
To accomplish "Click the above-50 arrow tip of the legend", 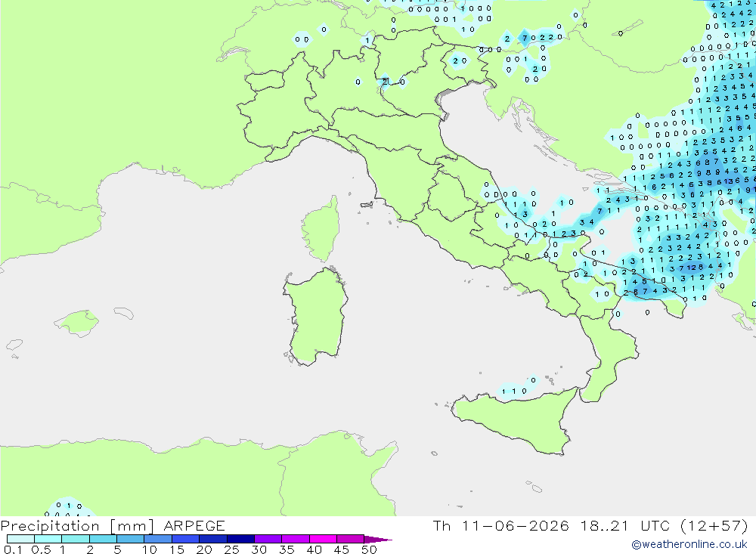I will (x=379, y=540).
